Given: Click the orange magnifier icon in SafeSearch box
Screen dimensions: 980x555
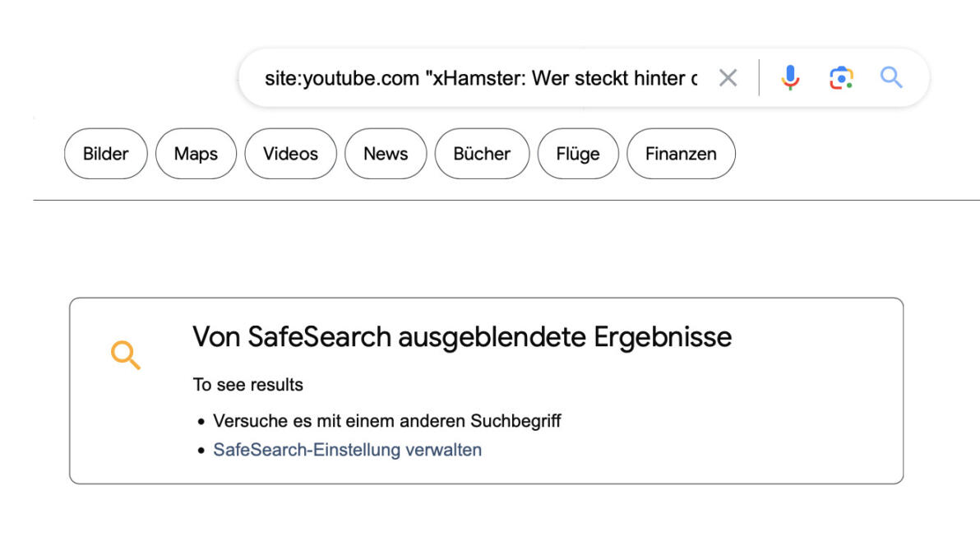Looking at the screenshot, I should (x=126, y=355).
